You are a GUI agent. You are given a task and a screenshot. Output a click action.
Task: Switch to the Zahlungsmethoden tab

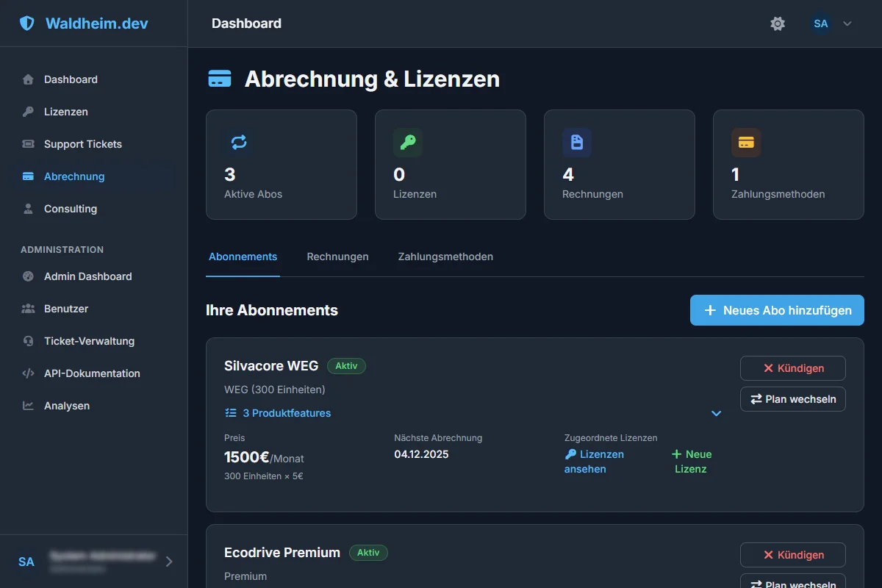(445, 257)
